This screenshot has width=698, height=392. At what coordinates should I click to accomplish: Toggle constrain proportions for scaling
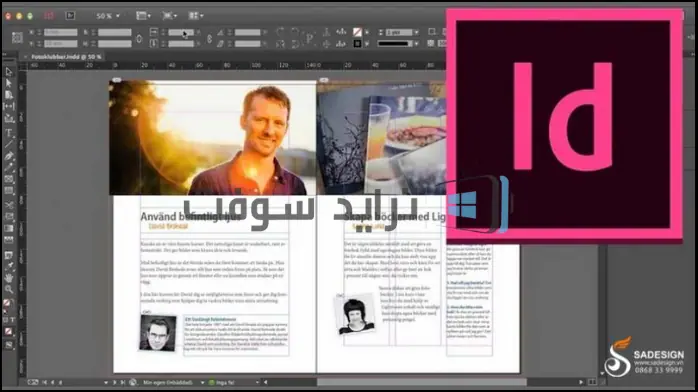click(209, 38)
